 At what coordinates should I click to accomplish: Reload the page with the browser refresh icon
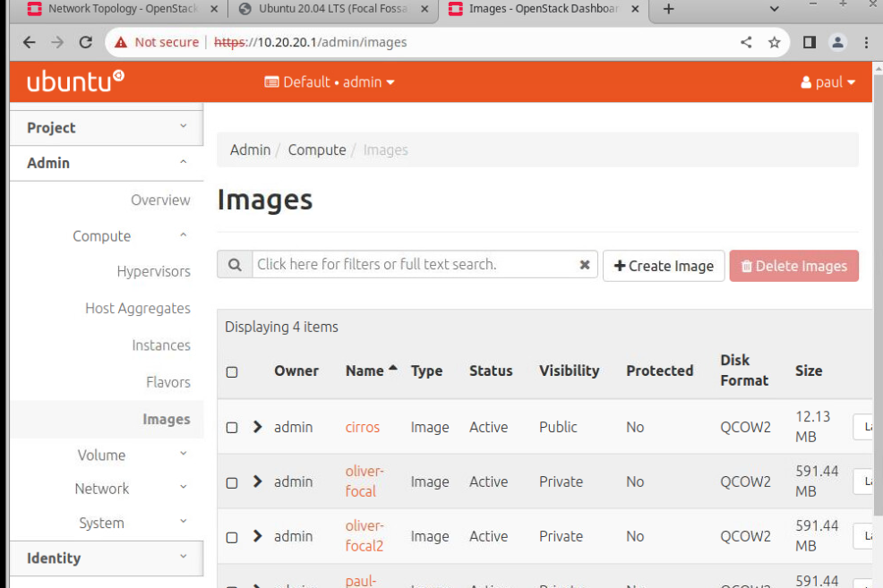pyautogui.click(x=86, y=42)
